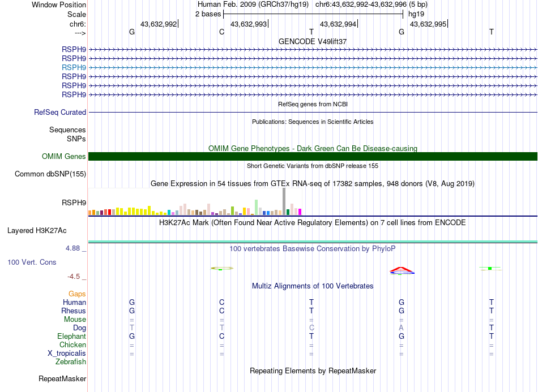This screenshot has height=392, width=538.
Task: Open the H3K27Ac Mark ENCODE track title
Action: [313, 223]
